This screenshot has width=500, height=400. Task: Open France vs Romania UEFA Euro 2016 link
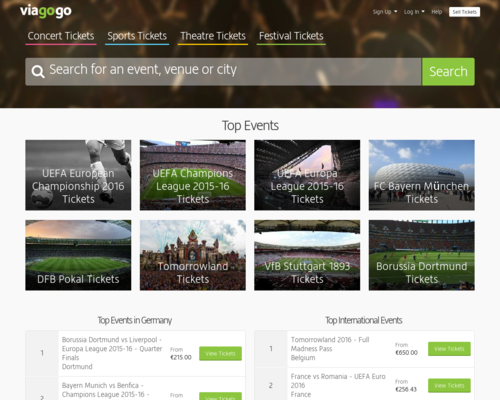338,381
